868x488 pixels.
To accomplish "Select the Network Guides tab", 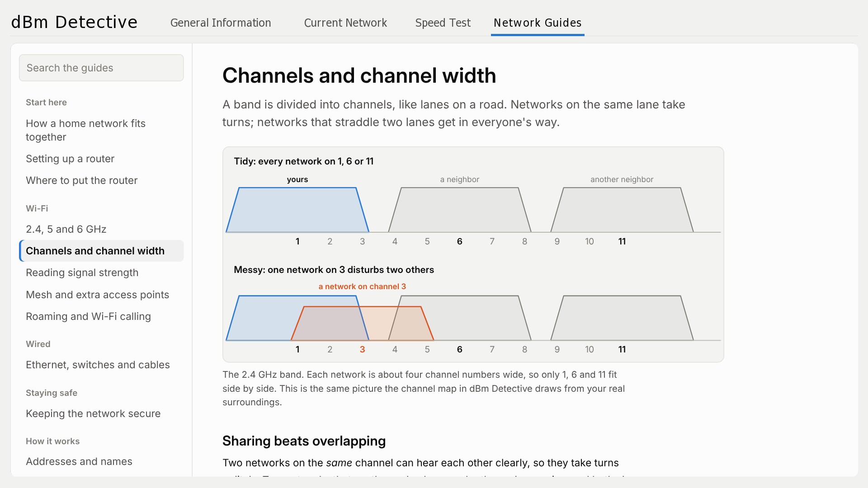I will (x=538, y=23).
